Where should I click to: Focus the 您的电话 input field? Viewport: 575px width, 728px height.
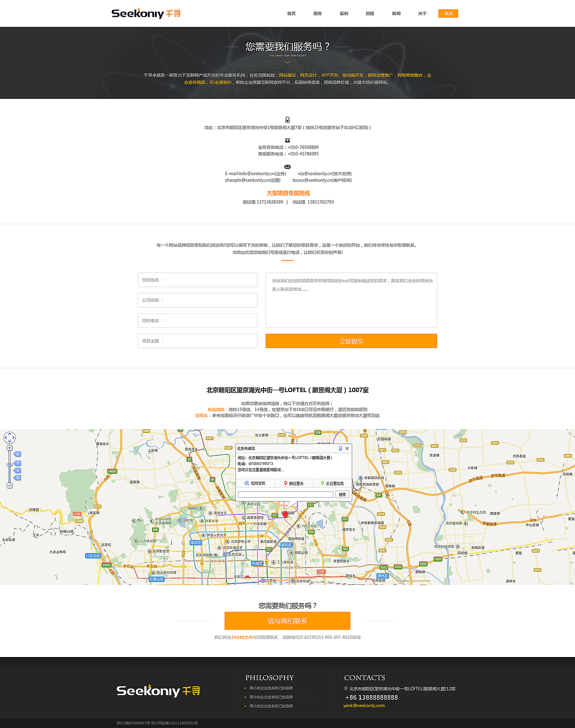[198, 321]
